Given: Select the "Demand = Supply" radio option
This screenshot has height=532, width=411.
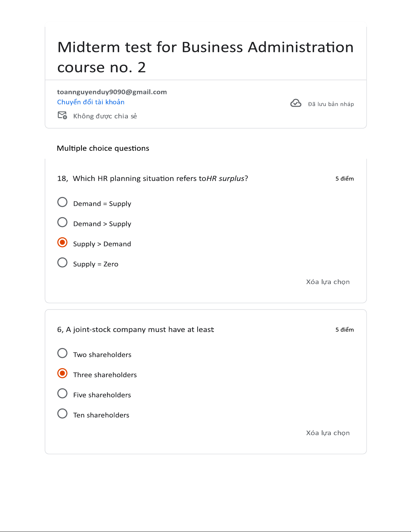Looking at the screenshot, I should [x=62, y=202].
